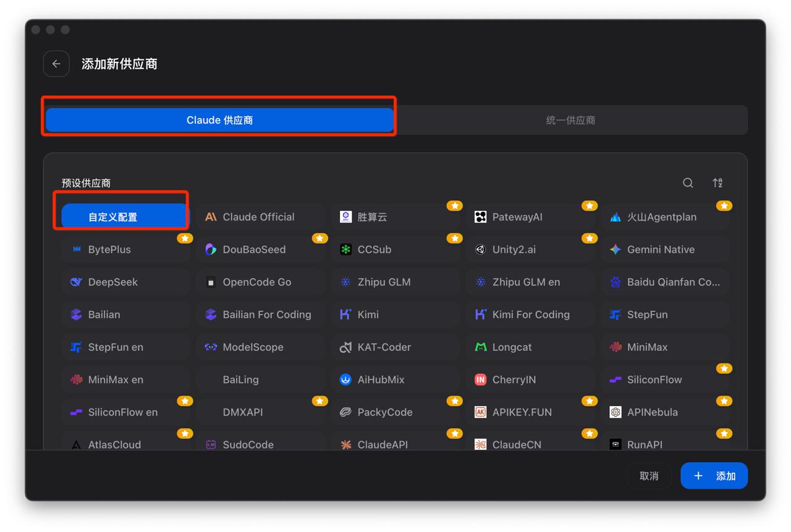Select the SudoCode provider
791x532 pixels.
click(x=260, y=441)
